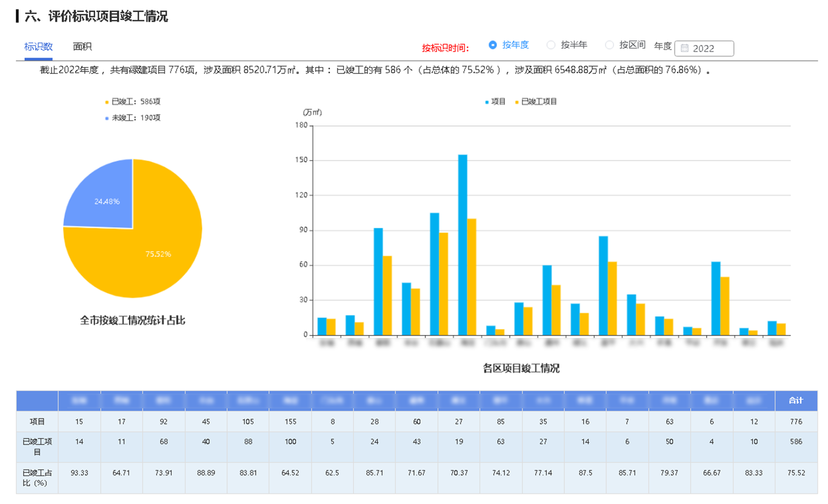Toggle yellow 已竣工 legend marker of pie chart
The height and width of the screenshot is (504, 828).
pos(107,102)
